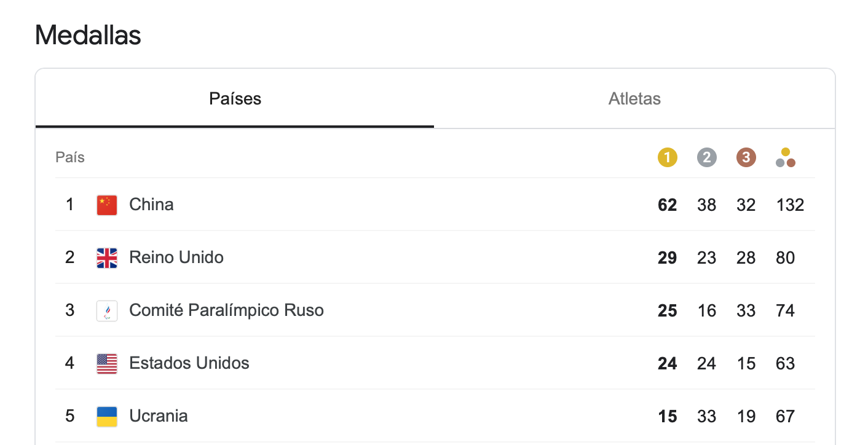The height and width of the screenshot is (445, 868).
Task: Click Ucrania's 33 silver medal count
Action: pos(706,416)
